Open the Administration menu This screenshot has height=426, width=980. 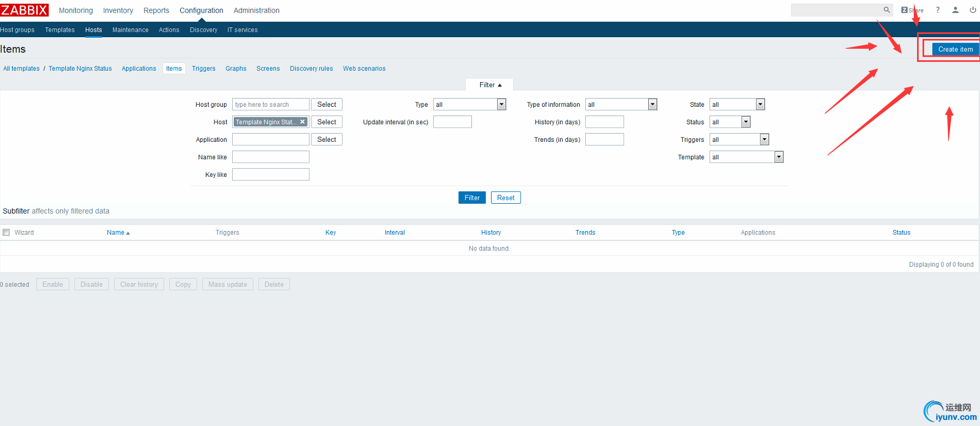256,10
